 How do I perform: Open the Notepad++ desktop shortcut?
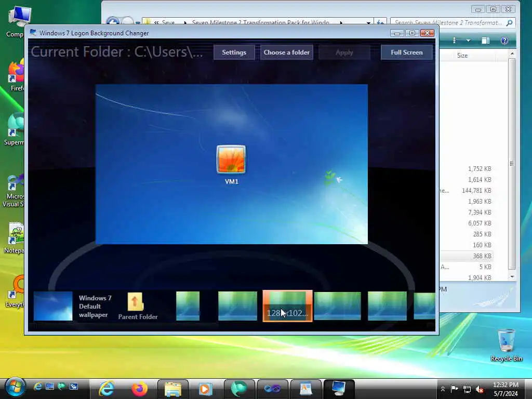[15, 237]
